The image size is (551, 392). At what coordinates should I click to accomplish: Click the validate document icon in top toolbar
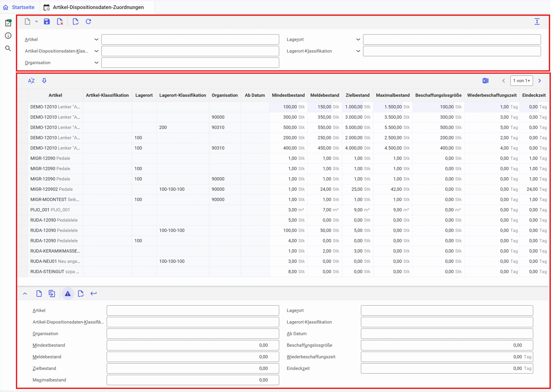coord(76,22)
